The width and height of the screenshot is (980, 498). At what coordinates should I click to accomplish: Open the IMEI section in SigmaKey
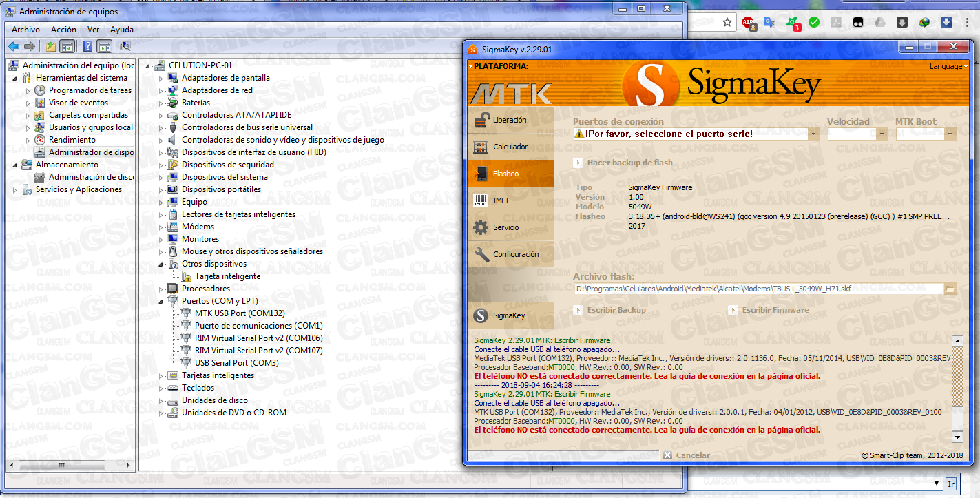[510, 200]
